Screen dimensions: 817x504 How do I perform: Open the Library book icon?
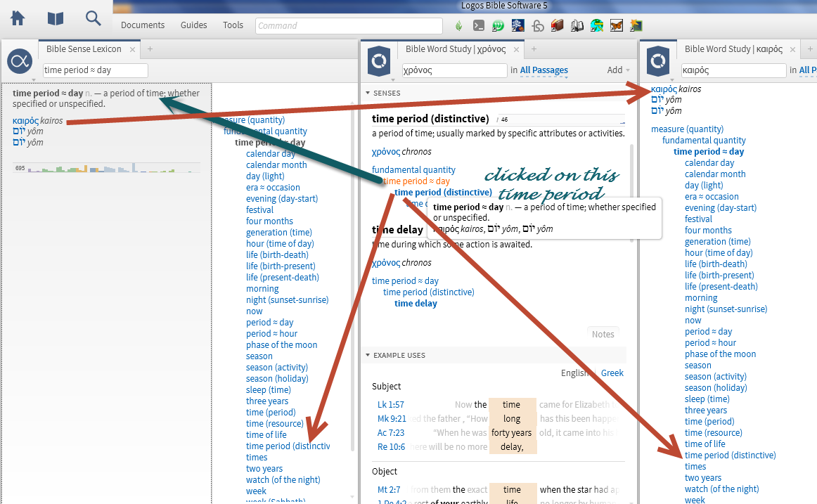56,19
